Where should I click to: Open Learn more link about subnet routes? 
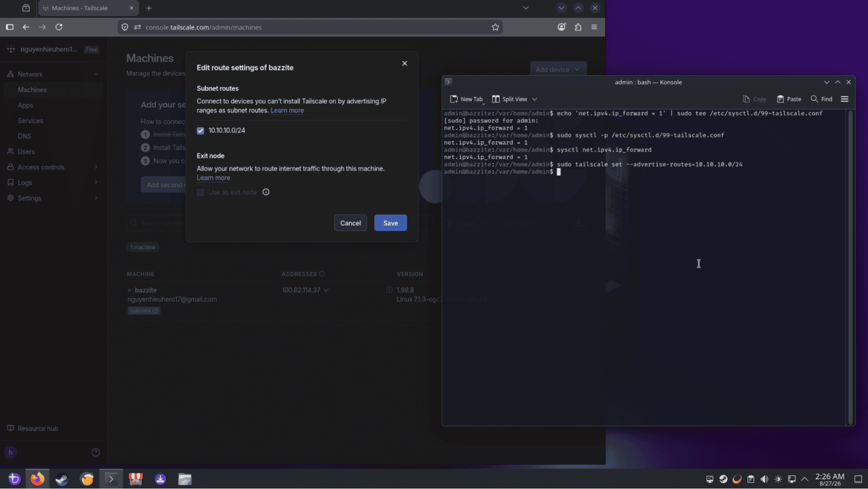point(287,110)
